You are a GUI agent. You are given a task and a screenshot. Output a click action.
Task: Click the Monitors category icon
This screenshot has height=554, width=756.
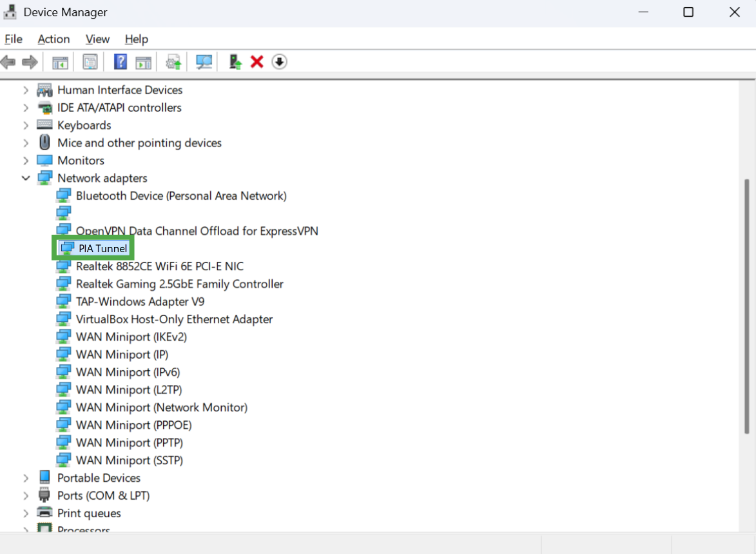45,160
